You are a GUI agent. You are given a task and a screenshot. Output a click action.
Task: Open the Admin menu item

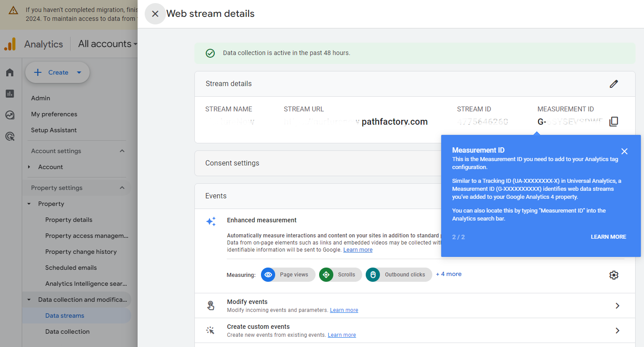tap(40, 98)
